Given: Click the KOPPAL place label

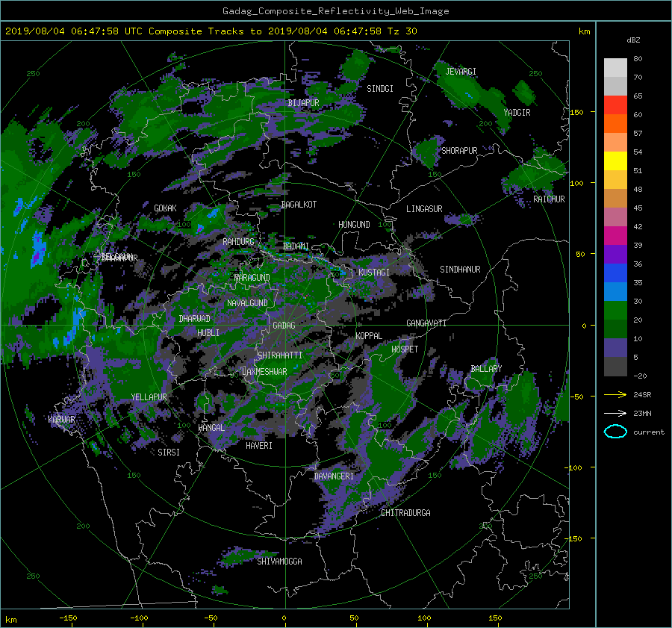Looking at the screenshot, I should [x=369, y=335].
